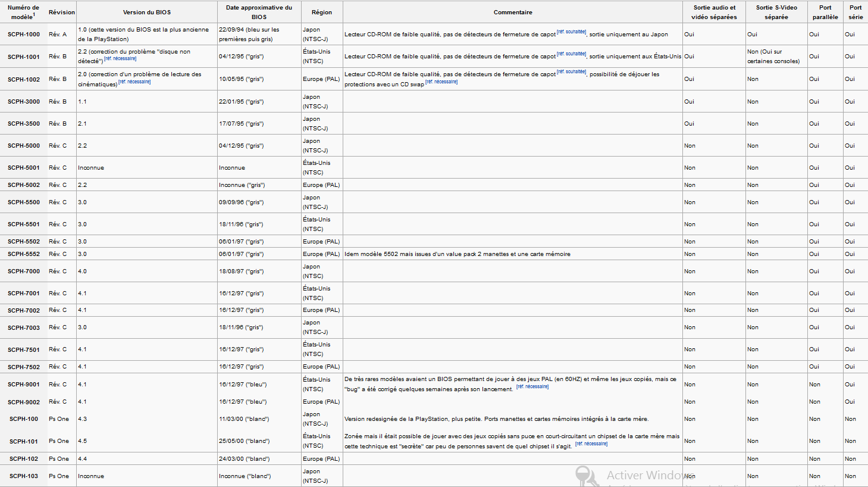Open "réf. souhaitée" link in SCPH-1000 comment
Image resolution: width=868 pixels, height=487 pixels.
(x=571, y=32)
